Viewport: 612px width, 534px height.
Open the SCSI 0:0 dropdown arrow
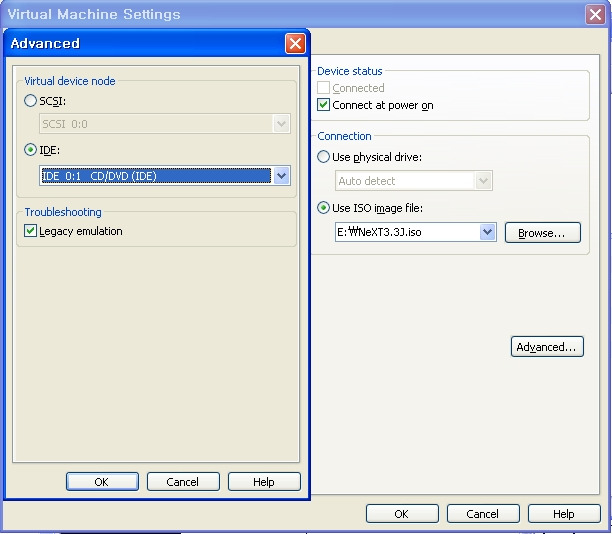(281, 124)
